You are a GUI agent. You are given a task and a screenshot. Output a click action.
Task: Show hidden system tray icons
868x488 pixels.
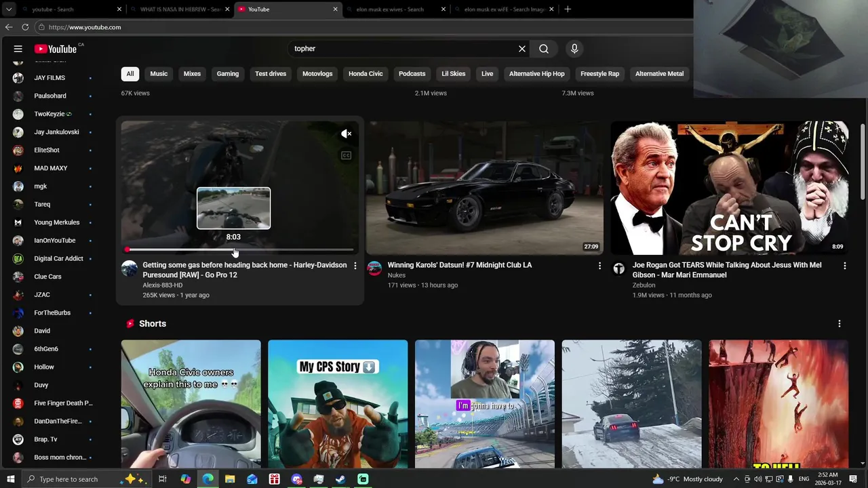736,479
